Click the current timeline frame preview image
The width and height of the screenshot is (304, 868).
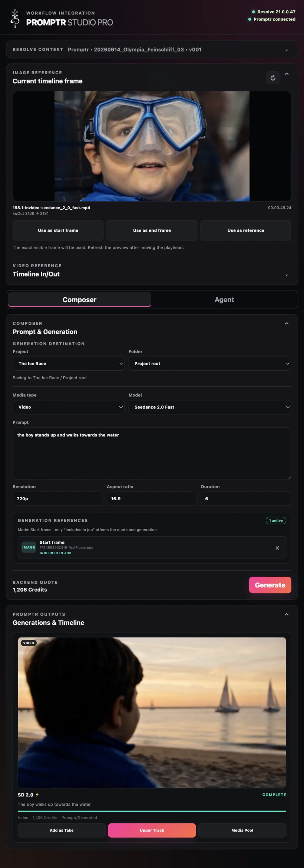pos(152,146)
